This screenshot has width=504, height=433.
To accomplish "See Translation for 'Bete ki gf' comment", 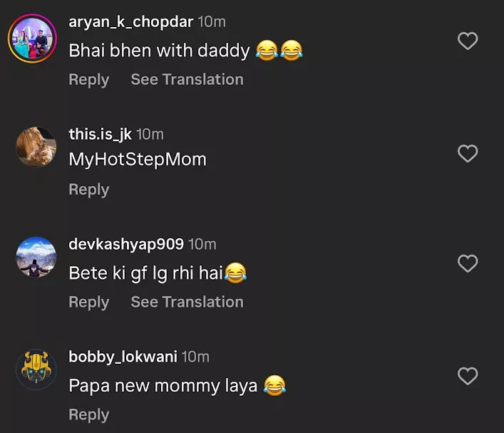I will pos(187,302).
